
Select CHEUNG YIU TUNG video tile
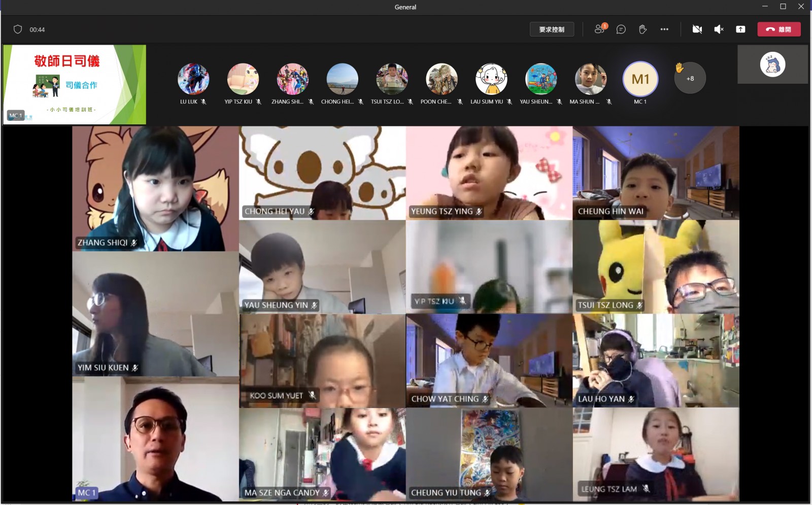[489, 455]
